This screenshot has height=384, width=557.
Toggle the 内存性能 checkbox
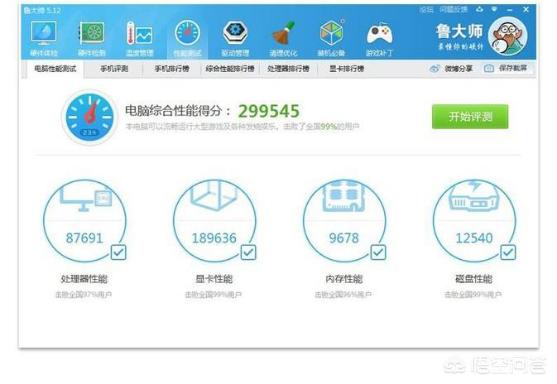pos(378,253)
